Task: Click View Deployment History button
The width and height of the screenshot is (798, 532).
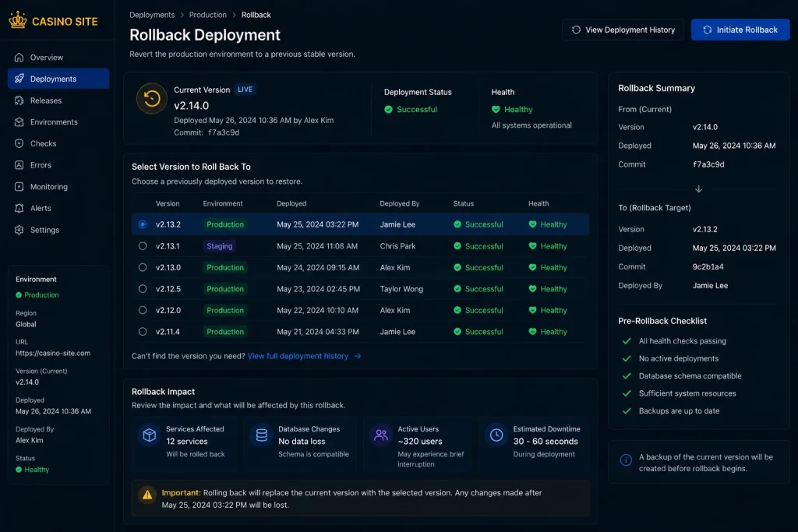Action: pyautogui.click(x=623, y=30)
